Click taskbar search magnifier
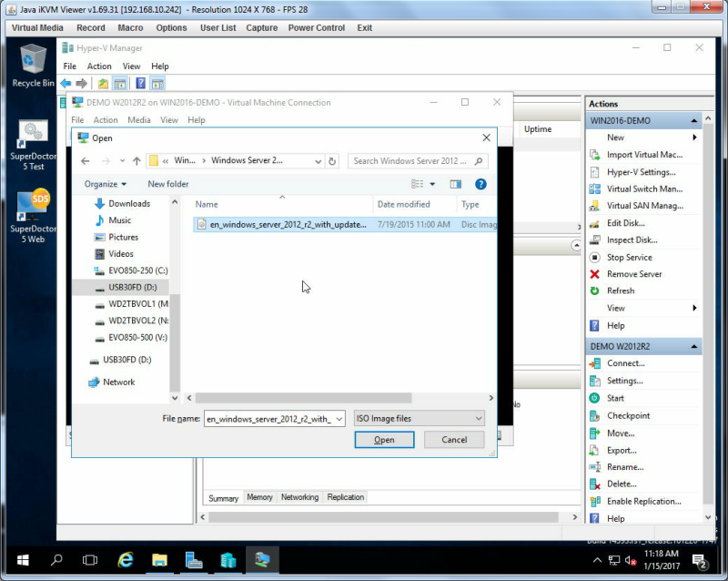 [x=56, y=560]
